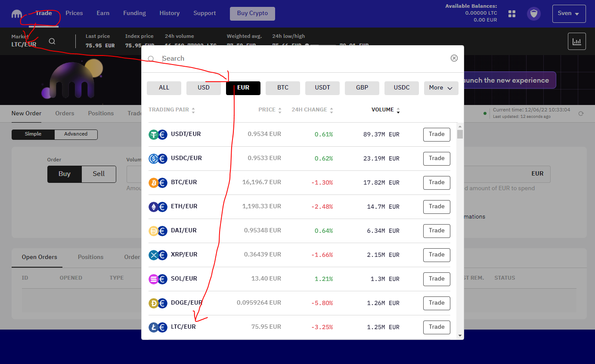The image size is (595, 364).
Task: Select the Sell order side
Action: tap(99, 174)
